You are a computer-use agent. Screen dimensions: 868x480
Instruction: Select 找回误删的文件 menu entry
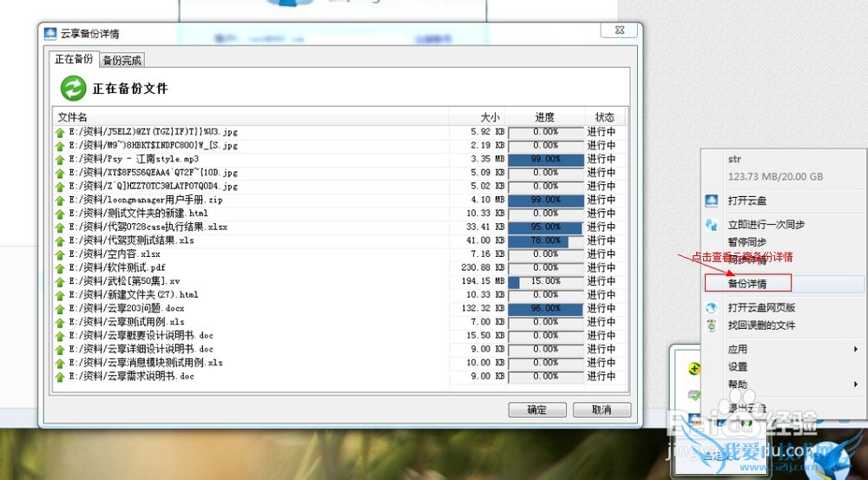click(x=762, y=325)
